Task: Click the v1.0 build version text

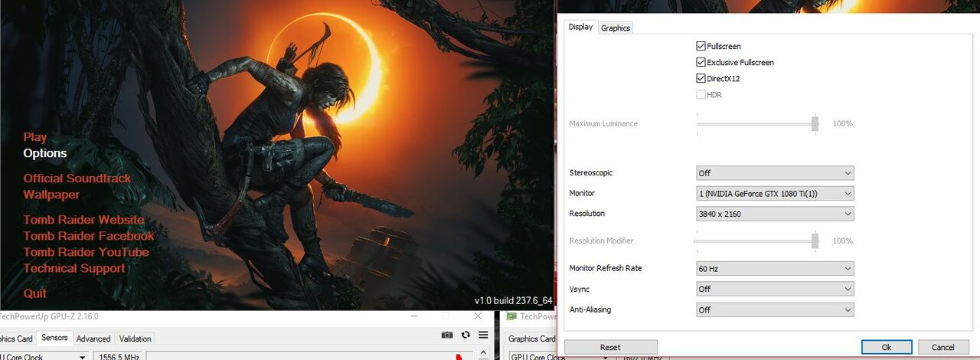Action: (x=514, y=300)
